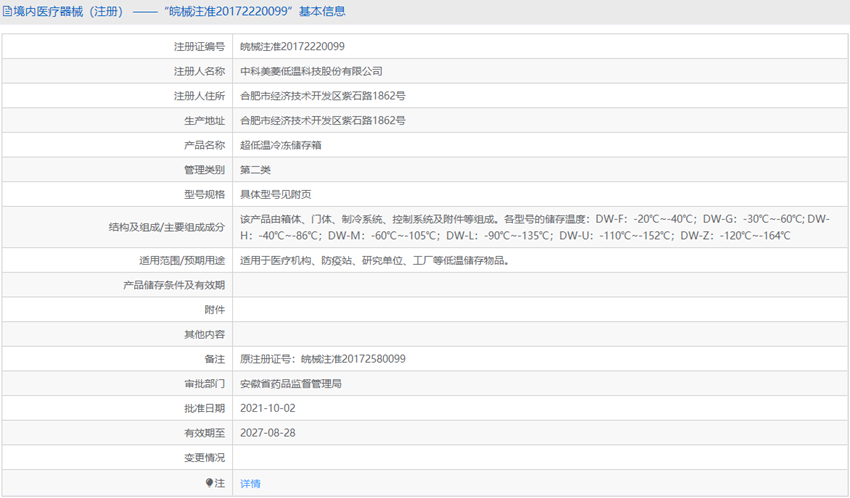Click the empty 附件 value cell
This screenshot has width=850, height=498.
[540, 310]
